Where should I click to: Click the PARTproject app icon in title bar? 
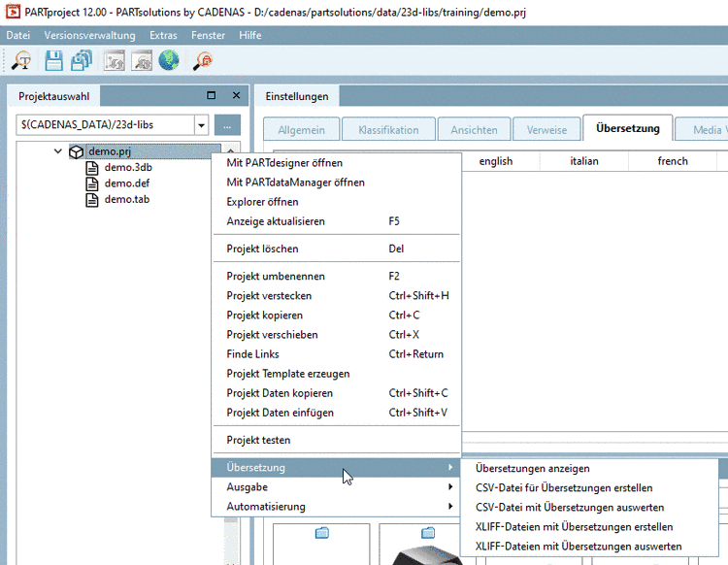(13, 11)
